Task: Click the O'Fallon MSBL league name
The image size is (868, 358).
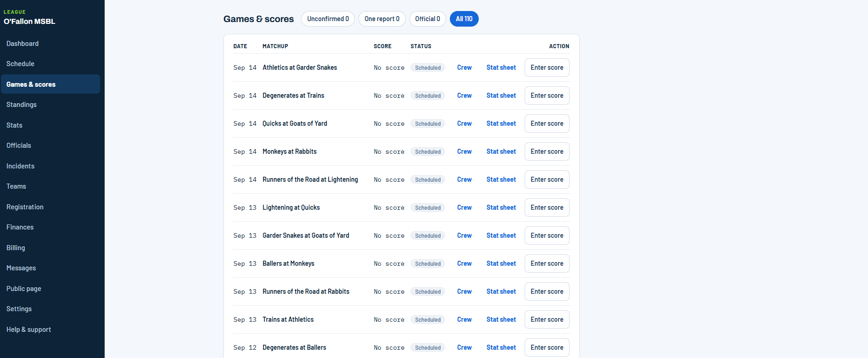Action: (x=29, y=22)
